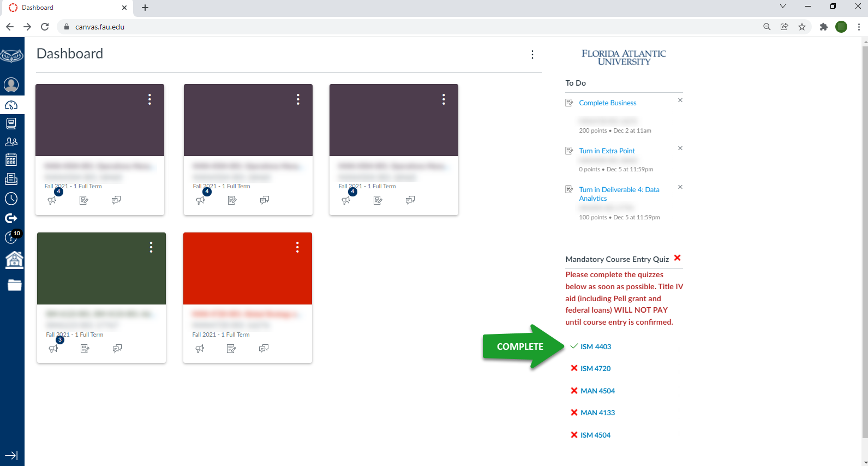Click Assignments icon on the red course card

tap(232, 349)
